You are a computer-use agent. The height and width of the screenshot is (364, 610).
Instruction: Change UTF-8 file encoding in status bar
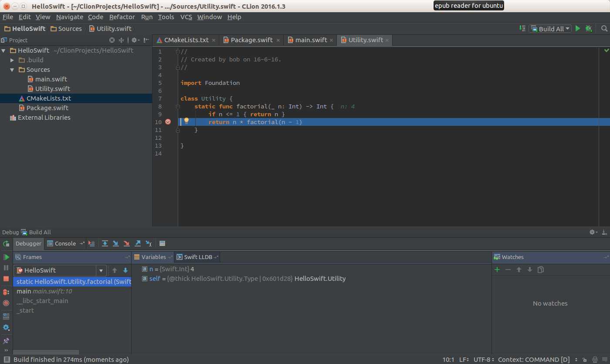point(484,360)
